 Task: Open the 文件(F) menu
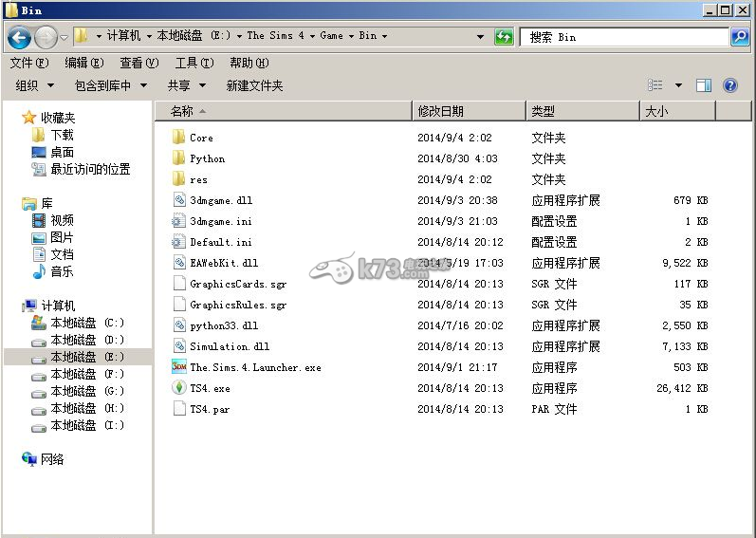pyautogui.click(x=28, y=63)
